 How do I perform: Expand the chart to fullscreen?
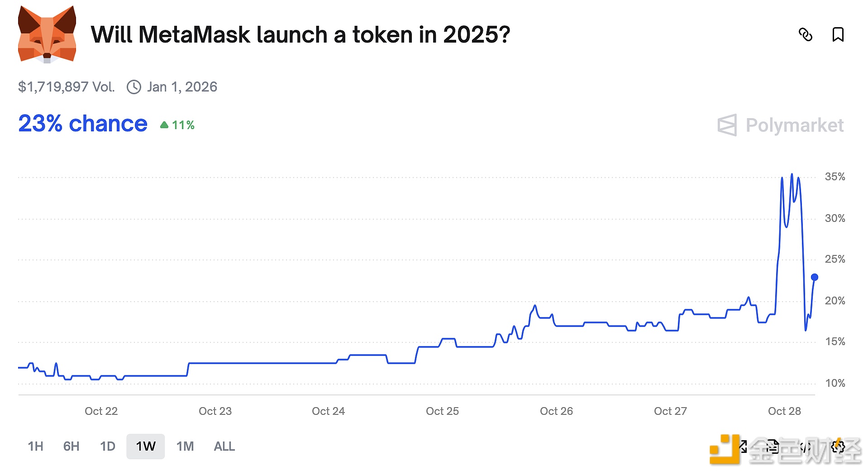click(743, 447)
